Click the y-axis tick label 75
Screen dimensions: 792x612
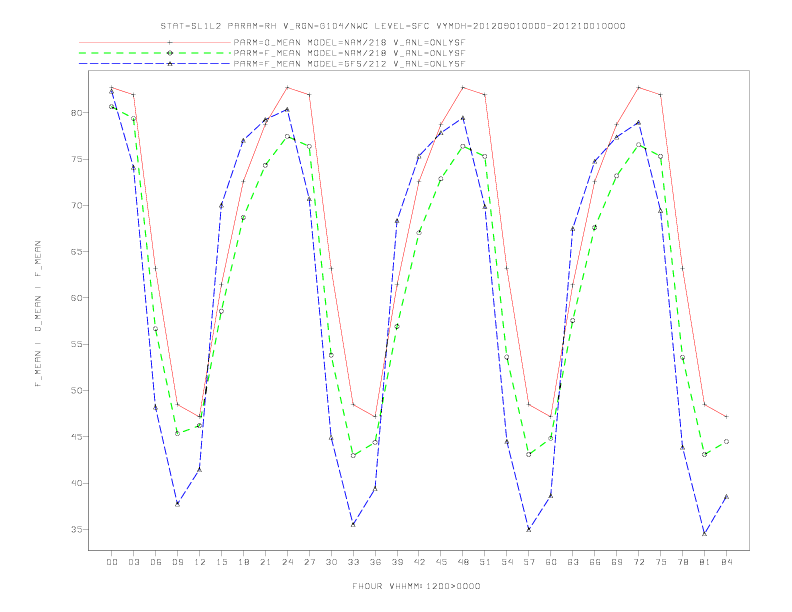pos(76,159)
